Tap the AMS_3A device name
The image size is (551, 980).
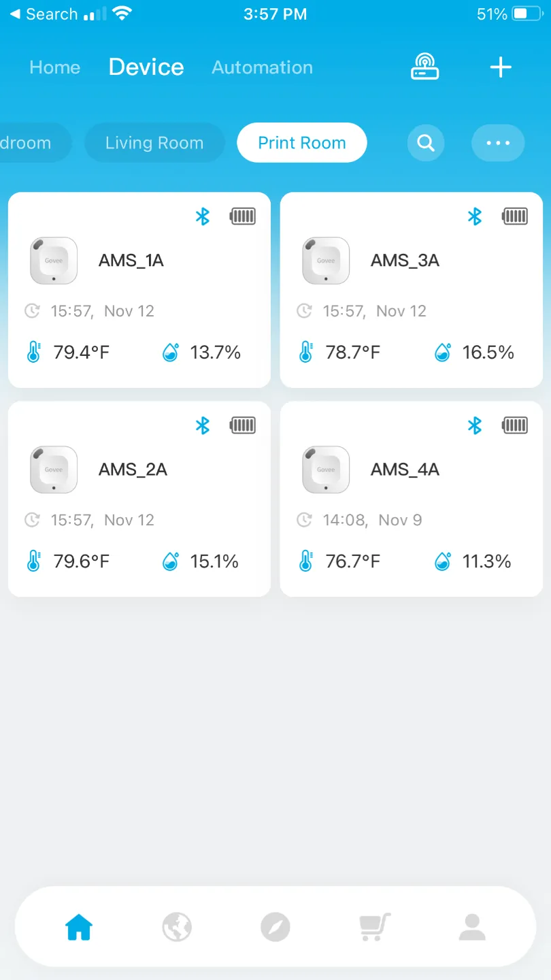pyautogui.click(x=405, y=261)
